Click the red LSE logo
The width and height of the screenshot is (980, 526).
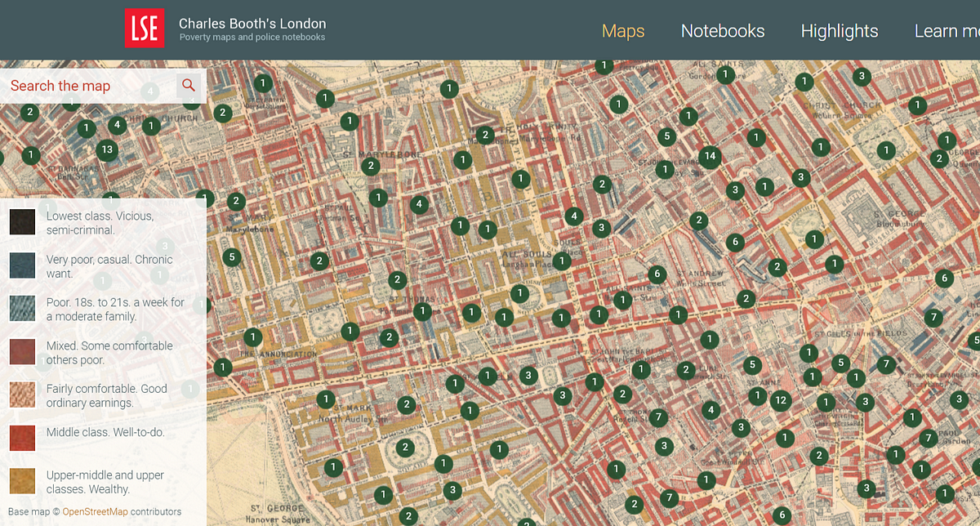coord(145,29)
